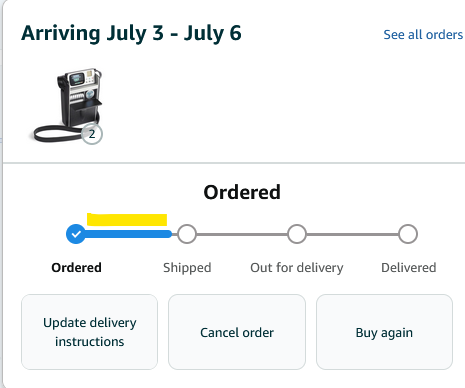This screenshot has height=388, width=465.
Task: Click gray track between Shipped and Out for delivery
Action: pos(242,234)
